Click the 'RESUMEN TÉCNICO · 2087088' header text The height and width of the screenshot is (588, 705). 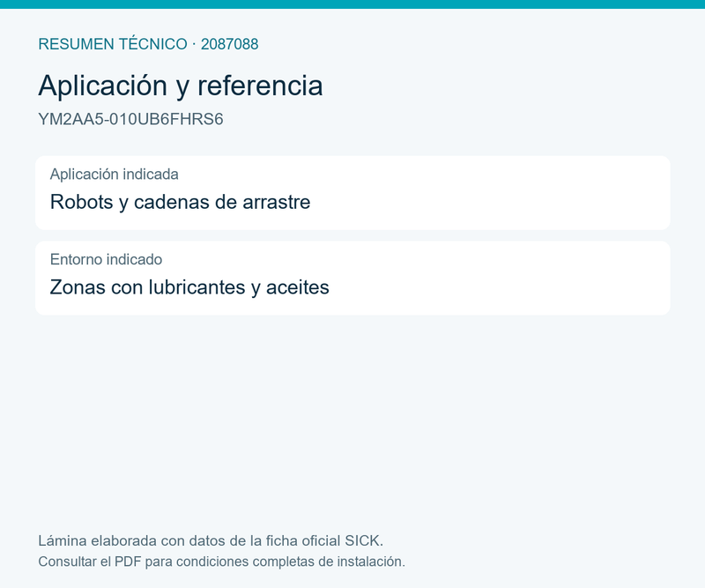(148, 44)
